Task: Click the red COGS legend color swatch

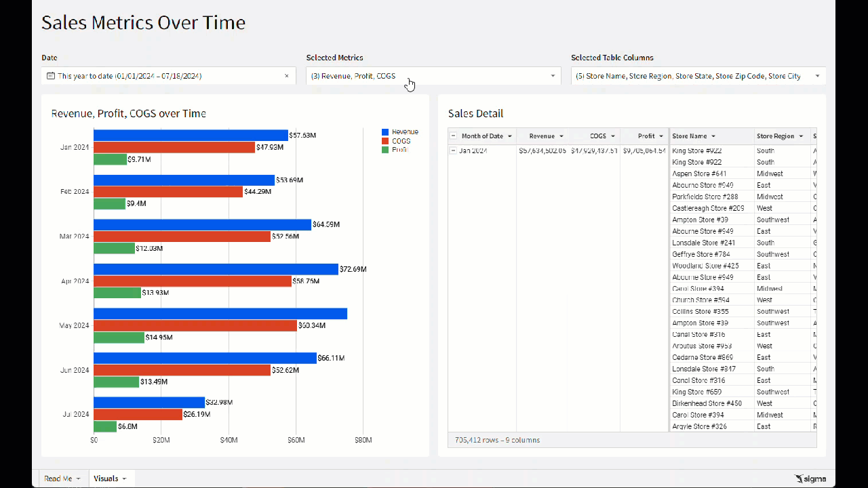Action: click(385, 141)
